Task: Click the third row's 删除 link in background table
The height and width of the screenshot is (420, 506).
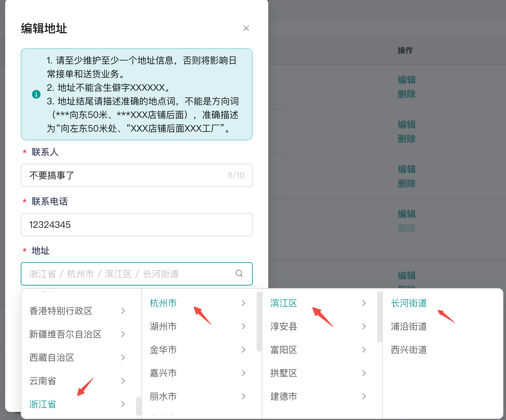Action: [x=407, y=184]
